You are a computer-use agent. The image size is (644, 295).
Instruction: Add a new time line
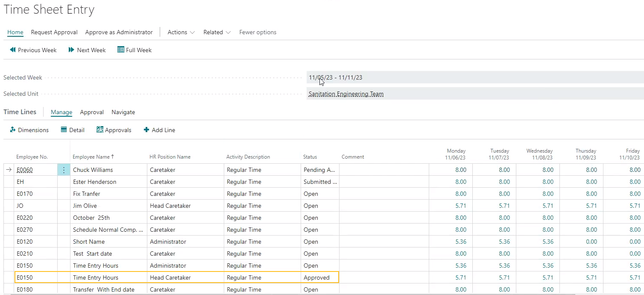point(159,130)
